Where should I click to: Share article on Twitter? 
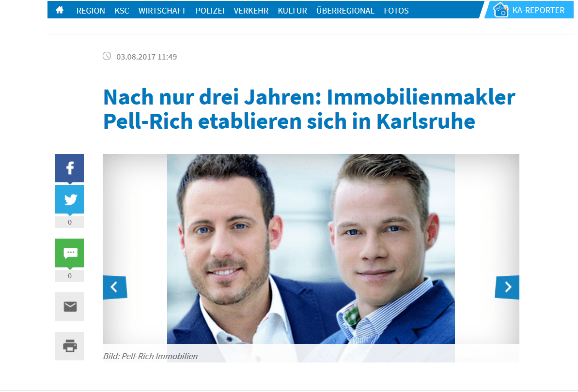(70, 199)
